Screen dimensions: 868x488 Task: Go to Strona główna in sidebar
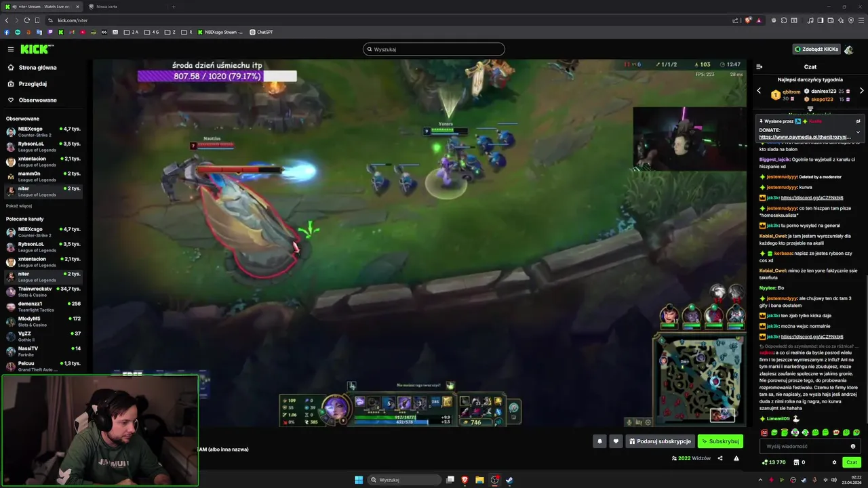tap(33, 68)
